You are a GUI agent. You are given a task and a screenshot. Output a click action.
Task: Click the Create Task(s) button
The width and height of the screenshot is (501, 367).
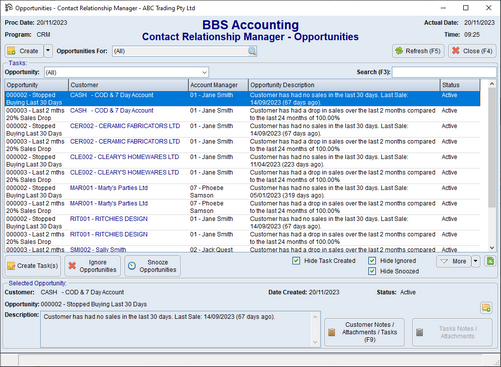click(x=33, y=266)
